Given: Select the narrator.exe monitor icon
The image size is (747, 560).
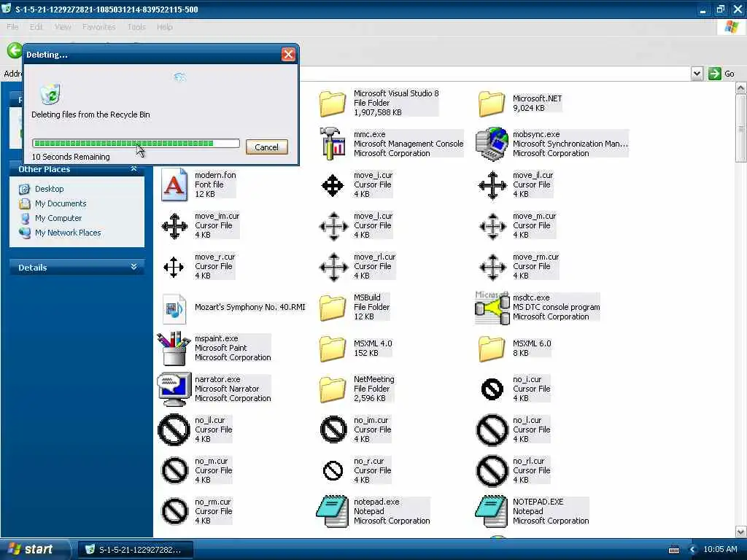Looking at the screenshot, I should pos(174,389).
